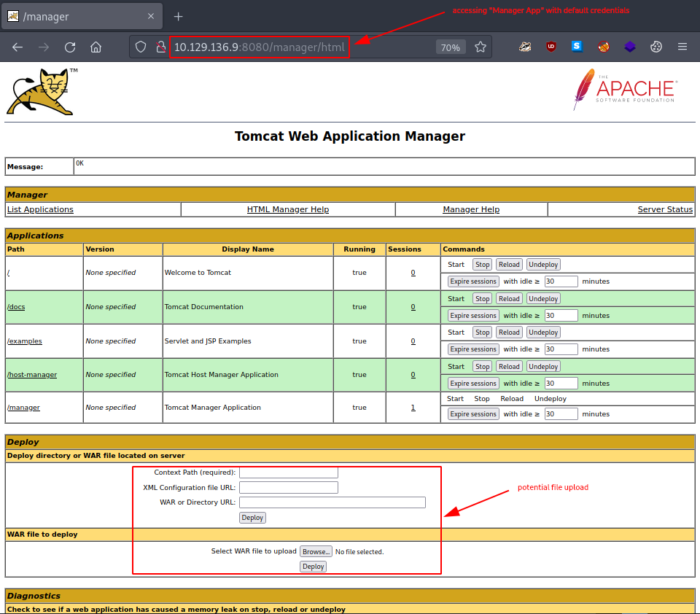700x614 pixels.
Task: Open a new browser tab
Action: [179, 16]
